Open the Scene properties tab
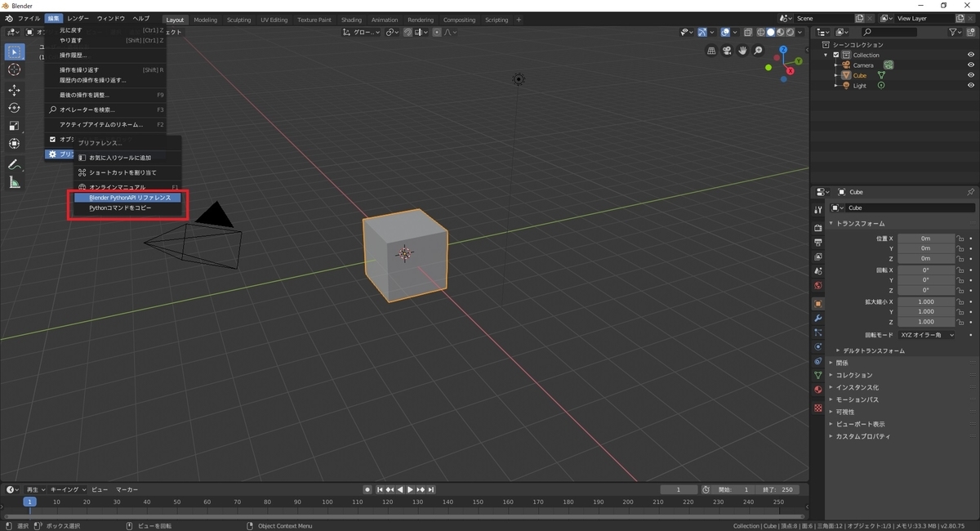980x531 pixels. point(817,270)
